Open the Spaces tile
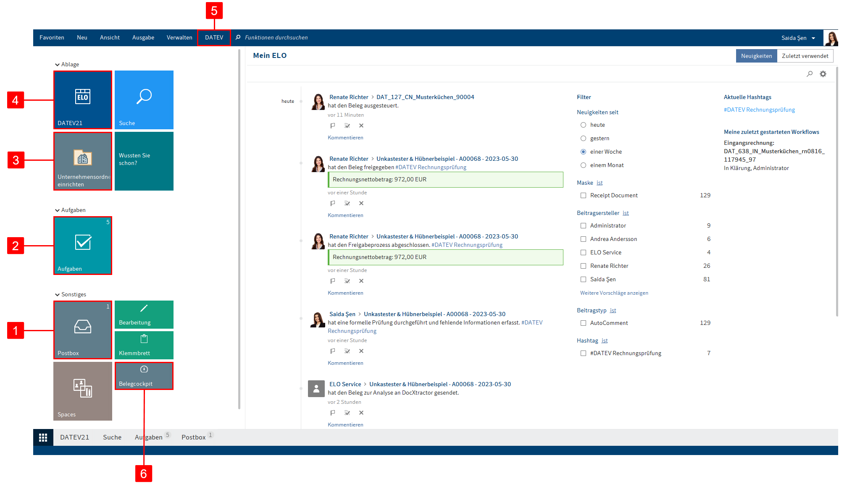Image resolution: width=868 pixels, height=484 pixels. click(83, 391)
